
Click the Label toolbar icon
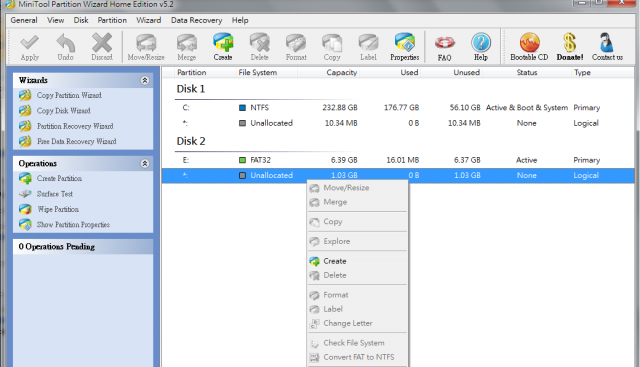pyautogui.click(x=368, y=47)
